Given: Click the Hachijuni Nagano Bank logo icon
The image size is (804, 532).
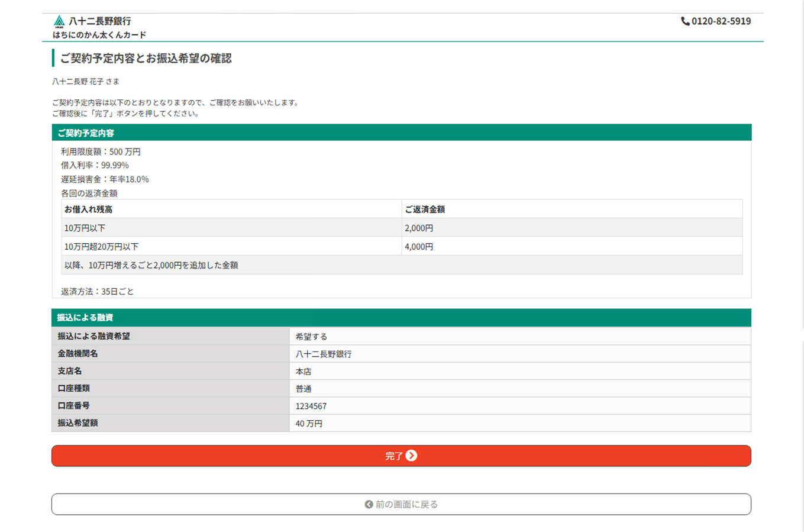Looking at the screenshot, I should click(59, 22).
